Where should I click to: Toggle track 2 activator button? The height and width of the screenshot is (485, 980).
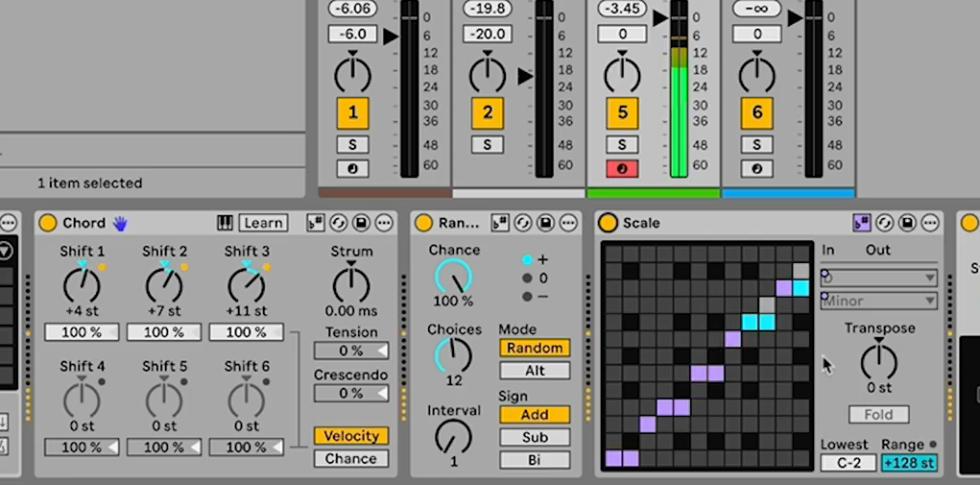pos(488,113)
